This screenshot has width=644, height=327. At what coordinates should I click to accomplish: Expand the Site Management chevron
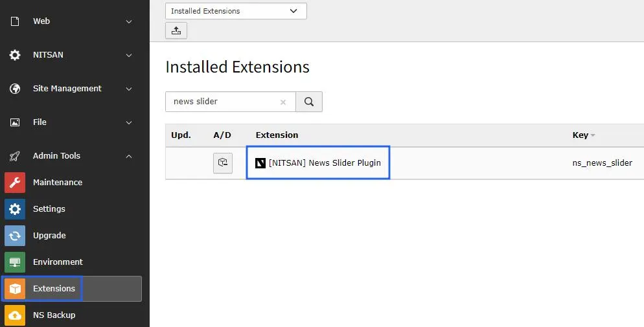tap(129, 89)
